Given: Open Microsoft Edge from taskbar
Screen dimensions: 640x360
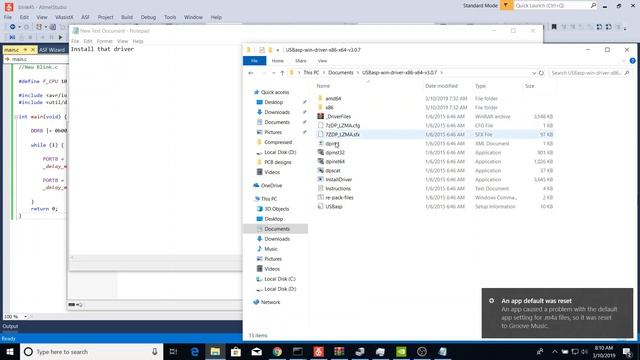Looking at the screenshot, I should pyautogui.click(x=195, y=351).
